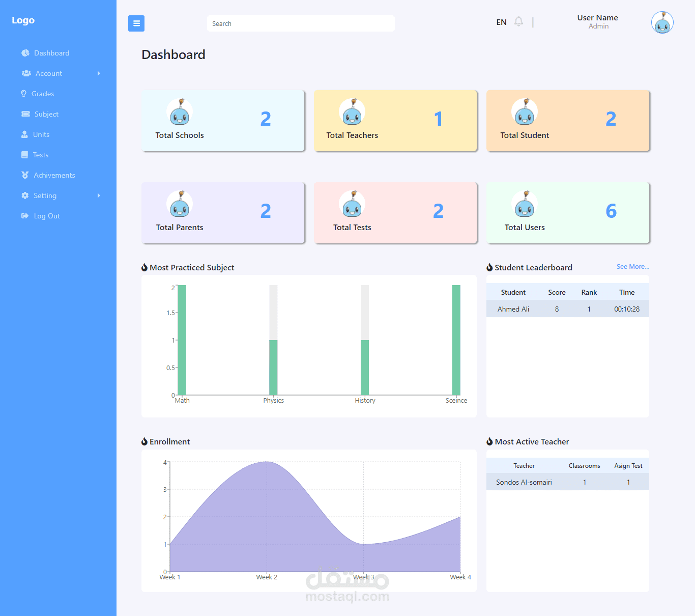695x616 pixels.
Task: Click the Sceince bar in chart
Action: point(456,340)
